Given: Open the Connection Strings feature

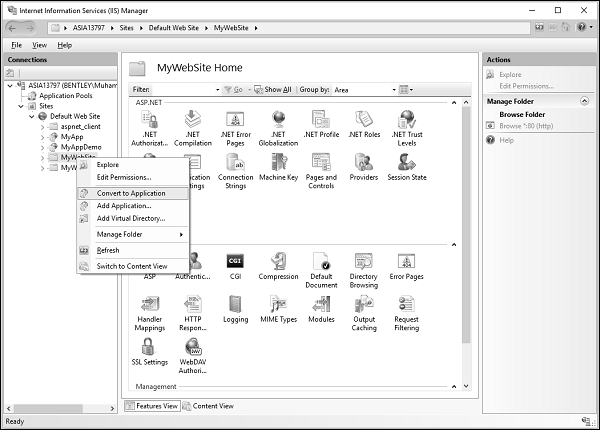Looking at the screenshot, I should [235, 171].
